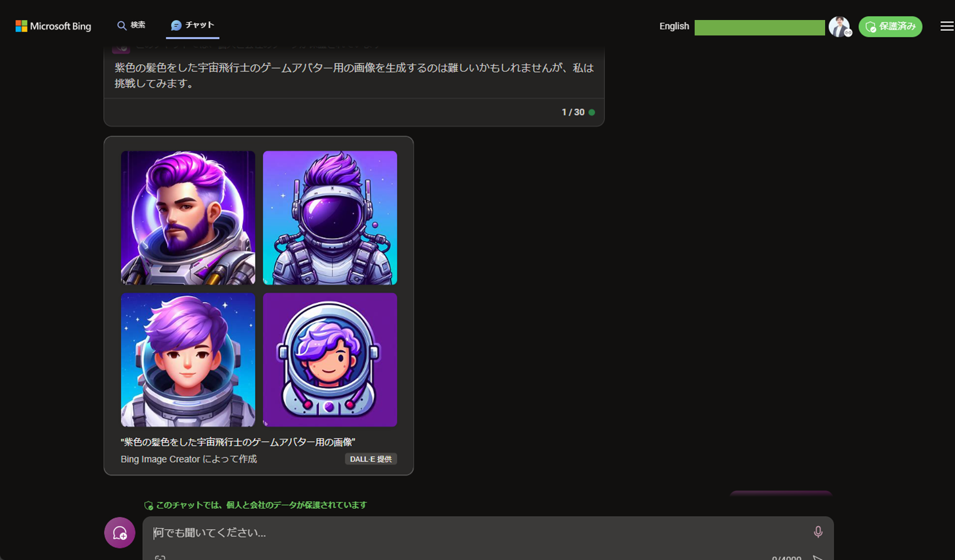This screenshot has width=955, height=560.
Task: Activate the microphone voice input
Action: point(818,533)
